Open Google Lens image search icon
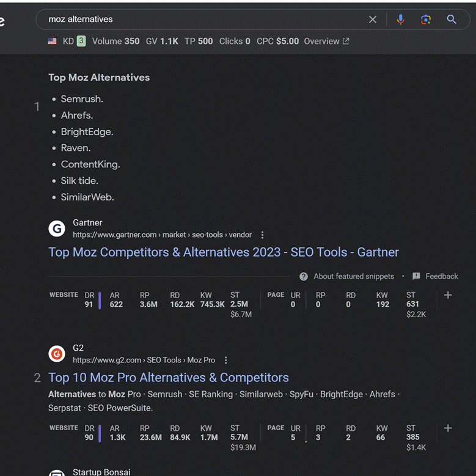The image size is (476, 476). click(426, 20)
